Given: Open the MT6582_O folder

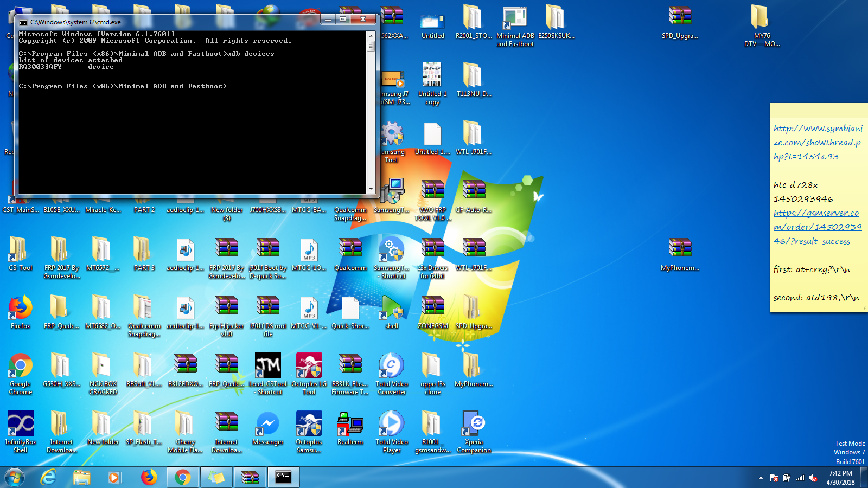Looking at the screenshot, I should 103,312.
